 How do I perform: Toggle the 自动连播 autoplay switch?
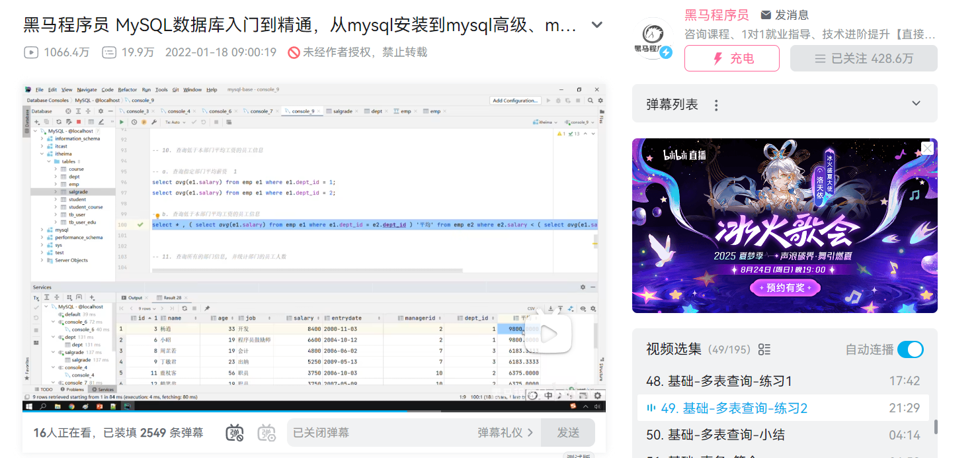pos(911,349)
